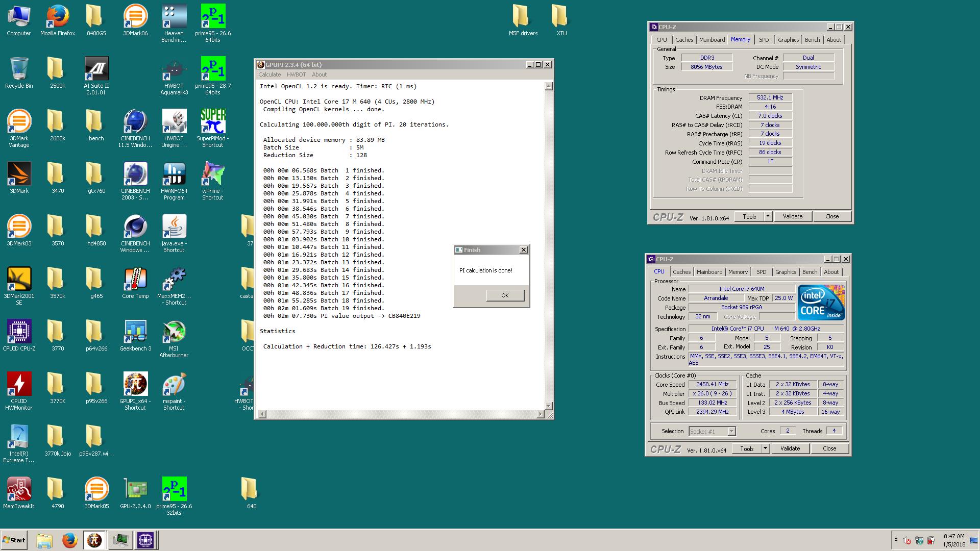The image size is (980, 551).
Task: Click Validate in top CPU-Z window
Action: click(x=793, y=216)
